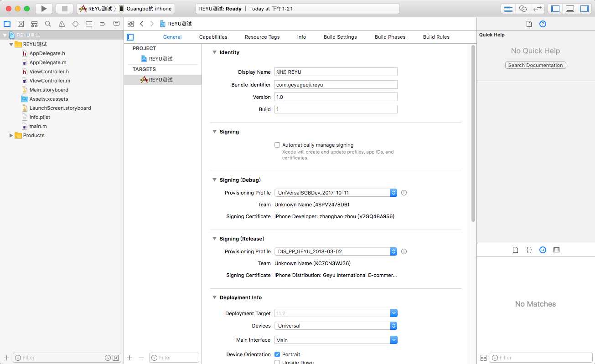Open Release Provisioning Profile dropdown
595x364 pixels.
click(336, 251)
